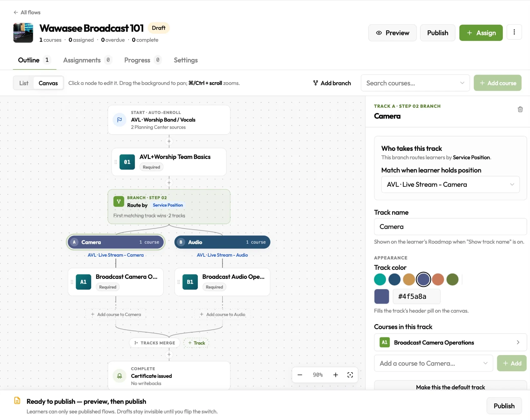Delete the Camera track with trash icon

coord(520,109)
